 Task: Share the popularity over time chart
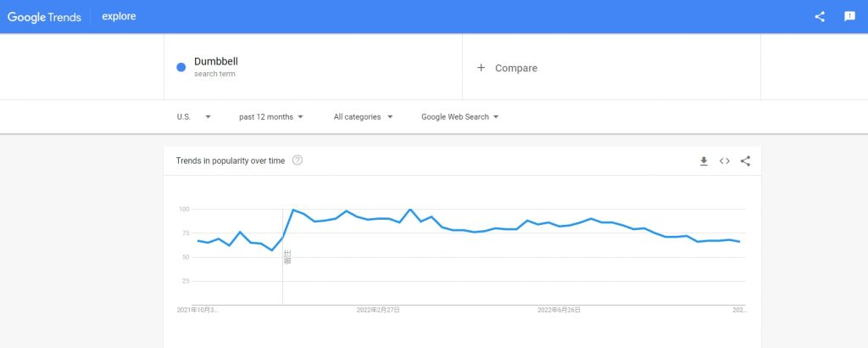tap(745, 161)
